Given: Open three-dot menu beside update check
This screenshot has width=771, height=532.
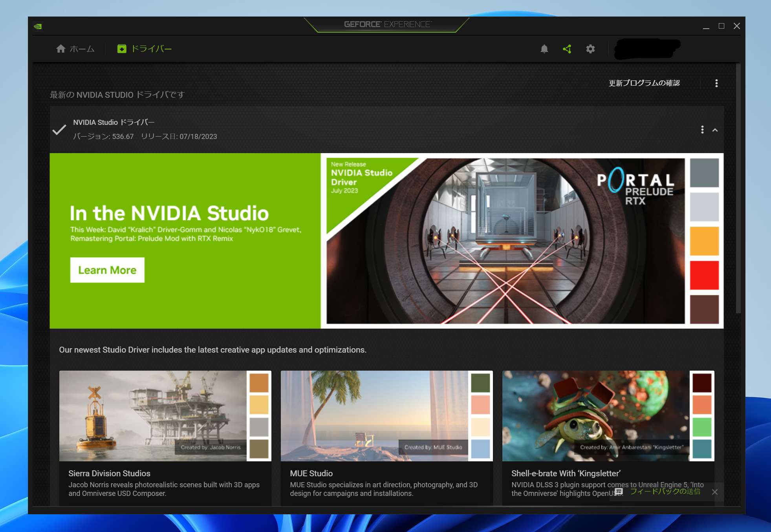Looking at the screenshot, I should click(716, 83).
